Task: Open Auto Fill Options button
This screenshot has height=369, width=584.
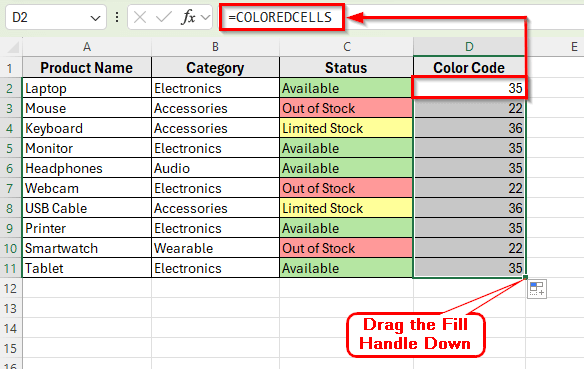Action: (x=537, y=289)
